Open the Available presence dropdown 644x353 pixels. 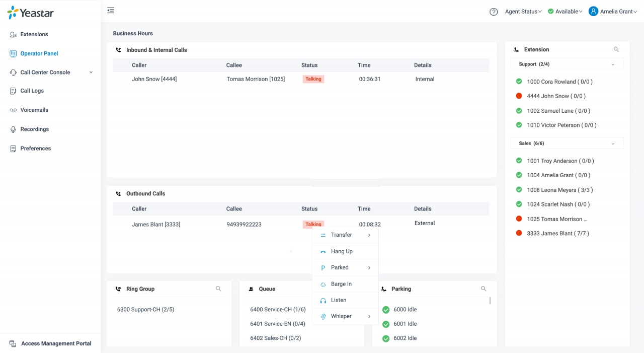click(565, 12)
